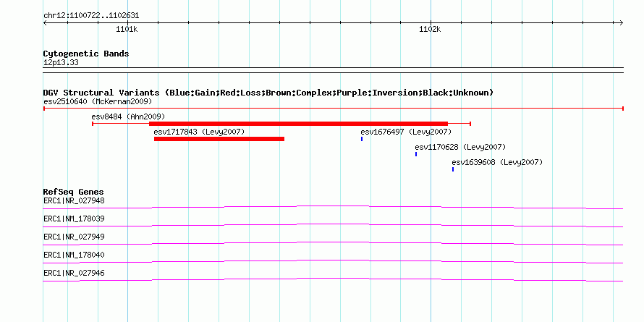The height and width of the screenshot is (322, 644).
Task: Open the esv8484 (Ahn2009) label
Action: [128, 116]
